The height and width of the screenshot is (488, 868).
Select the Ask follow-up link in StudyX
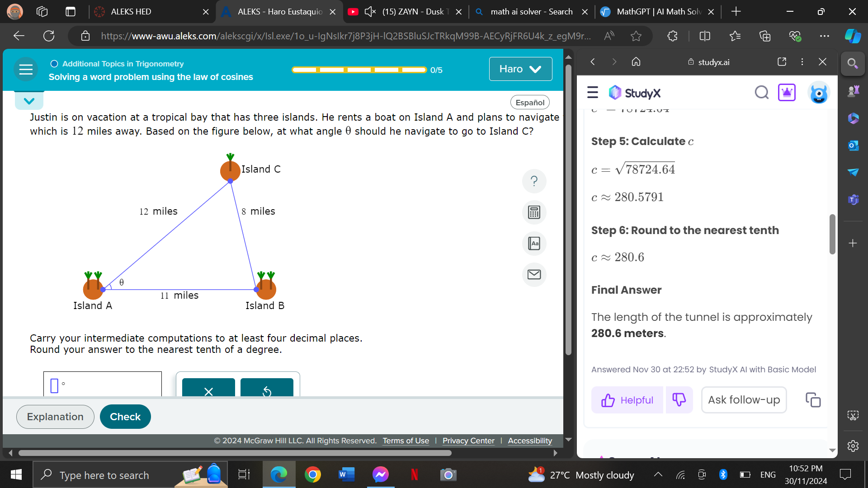[743, 399]
